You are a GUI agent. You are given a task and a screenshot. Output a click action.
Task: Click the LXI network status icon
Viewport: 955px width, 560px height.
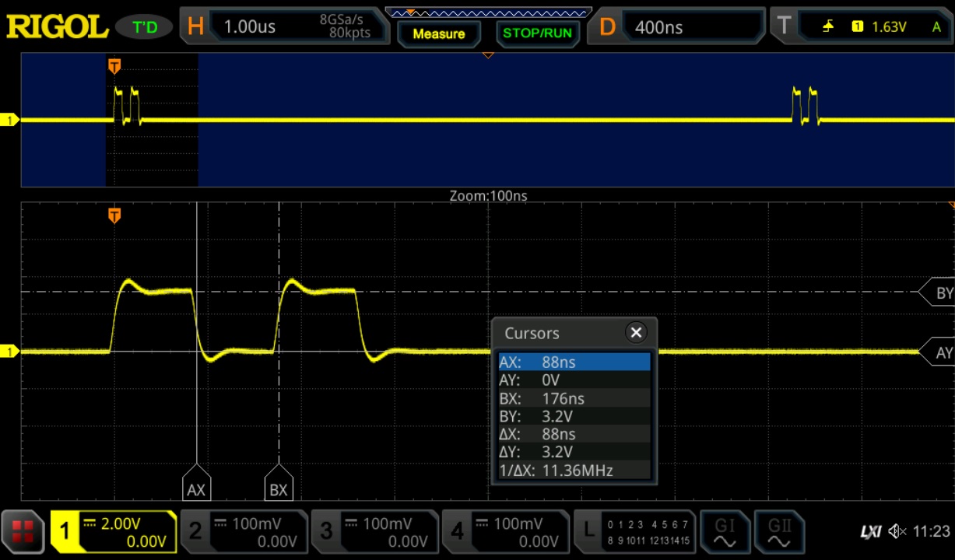871,532
